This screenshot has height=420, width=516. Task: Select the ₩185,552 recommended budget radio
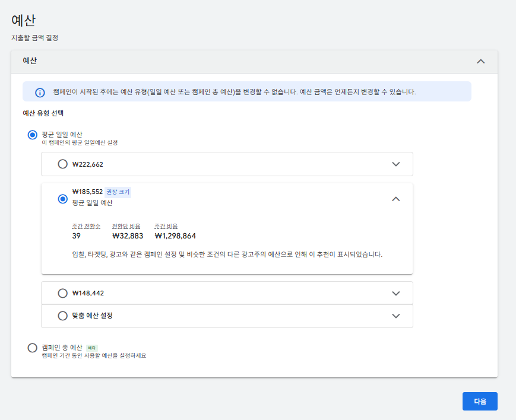coord(63,199)
